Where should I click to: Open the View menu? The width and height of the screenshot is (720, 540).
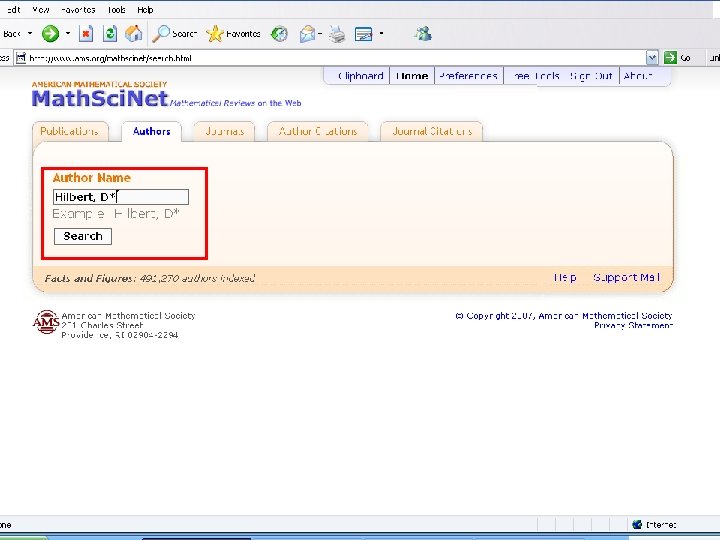(41, 10)
